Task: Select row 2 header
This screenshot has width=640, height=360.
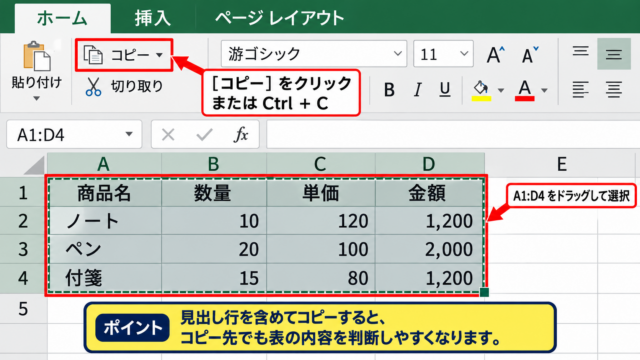Action: [23, 221]
